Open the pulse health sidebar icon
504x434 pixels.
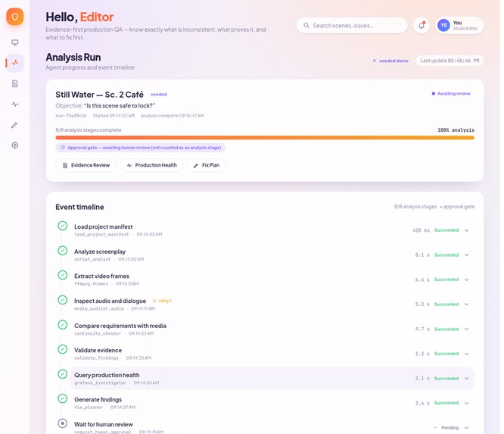pos(15,104)
